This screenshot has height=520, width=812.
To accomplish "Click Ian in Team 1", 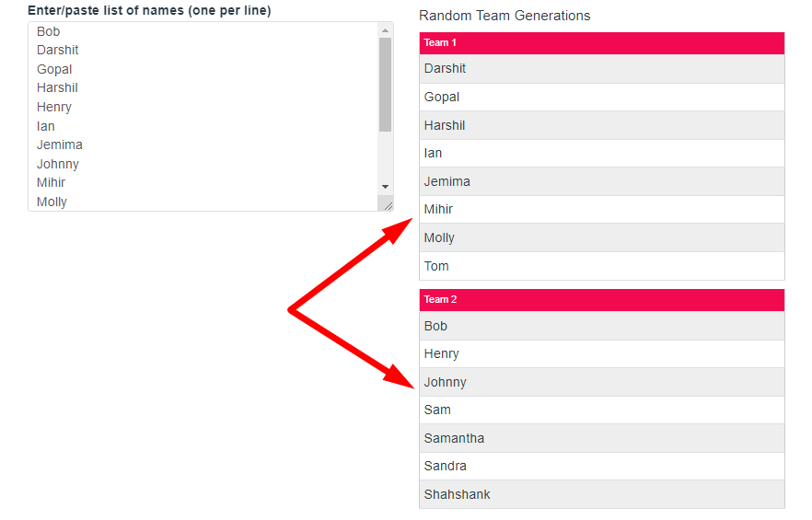I will (602, 154).
